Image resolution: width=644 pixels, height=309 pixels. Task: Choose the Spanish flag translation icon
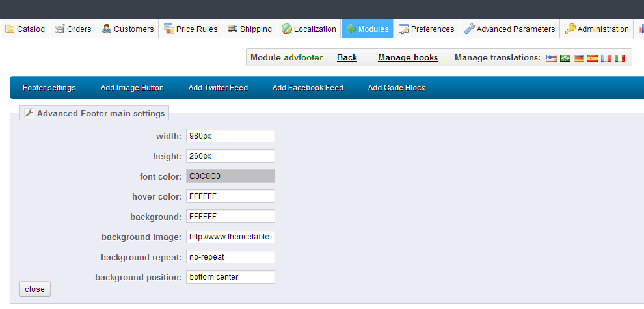593,58
